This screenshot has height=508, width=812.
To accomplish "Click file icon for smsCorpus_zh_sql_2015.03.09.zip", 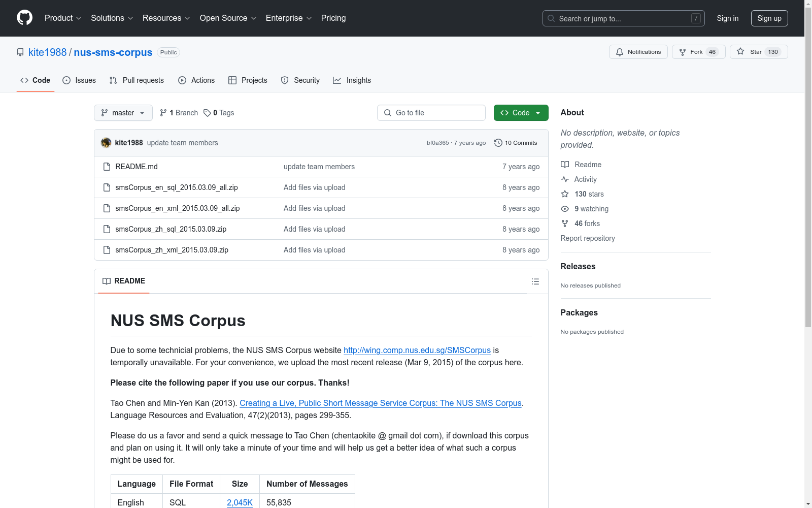I will pos(107,229).
